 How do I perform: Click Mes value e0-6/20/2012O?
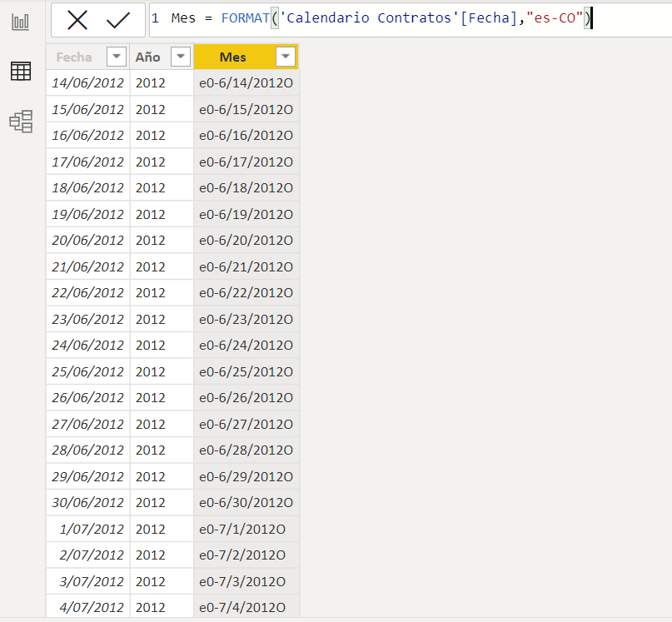click(x=246, y=240)
